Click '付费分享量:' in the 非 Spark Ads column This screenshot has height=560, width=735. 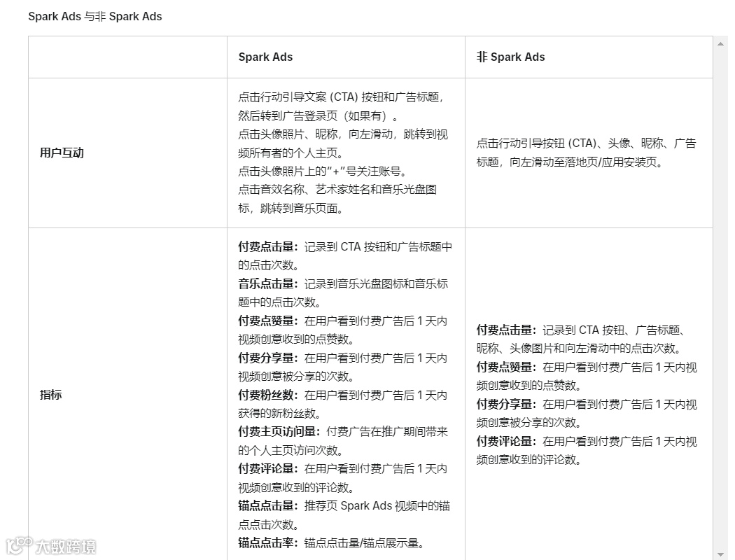(507, 404)
